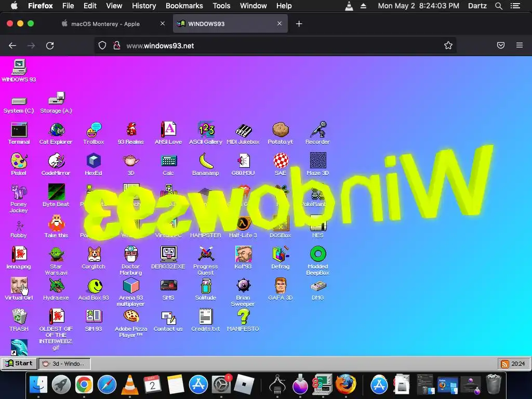The height and width of the screenshot is (399, 532).
Task: Switch to macOS Monterey - Apple tab
Action: (105, 24)
